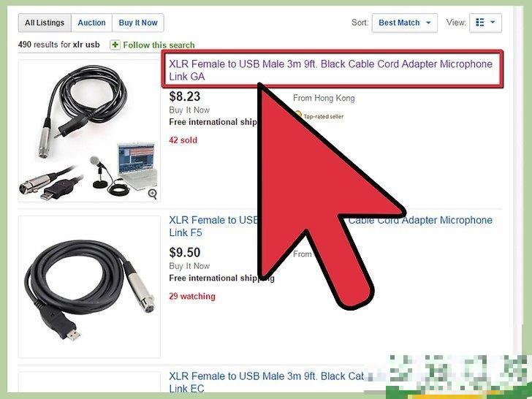Follow this search link

point(159,45)
